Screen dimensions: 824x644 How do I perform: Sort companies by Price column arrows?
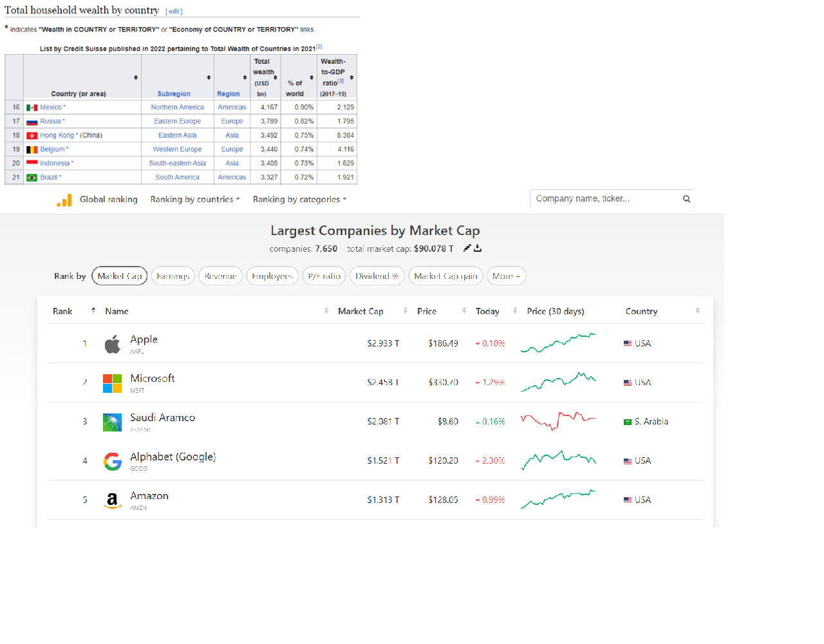click(464, 310)
